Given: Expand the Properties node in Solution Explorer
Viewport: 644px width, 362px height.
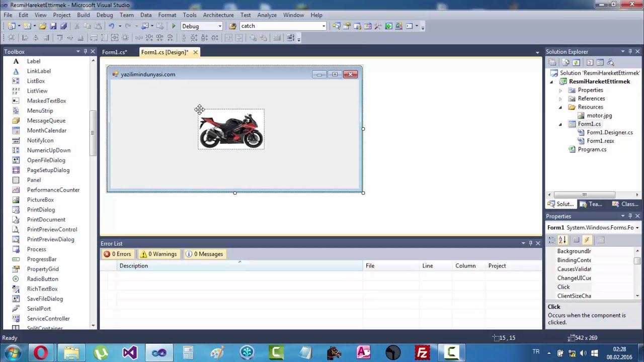Looking at the screenshot, I should pyautogui.click(x=560, y=90).
